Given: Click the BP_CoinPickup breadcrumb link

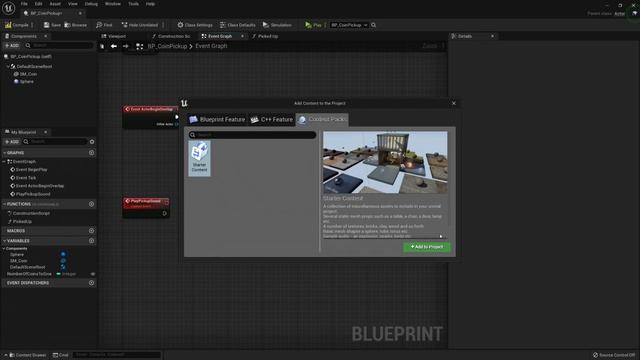Looking at the screenshot, I should (x=167, y=46).
